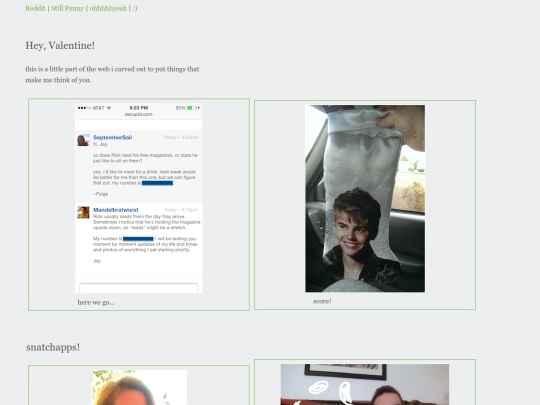Click the 'snatchapps!' heading
Viewport: 540px width, 405px height.
53,347
